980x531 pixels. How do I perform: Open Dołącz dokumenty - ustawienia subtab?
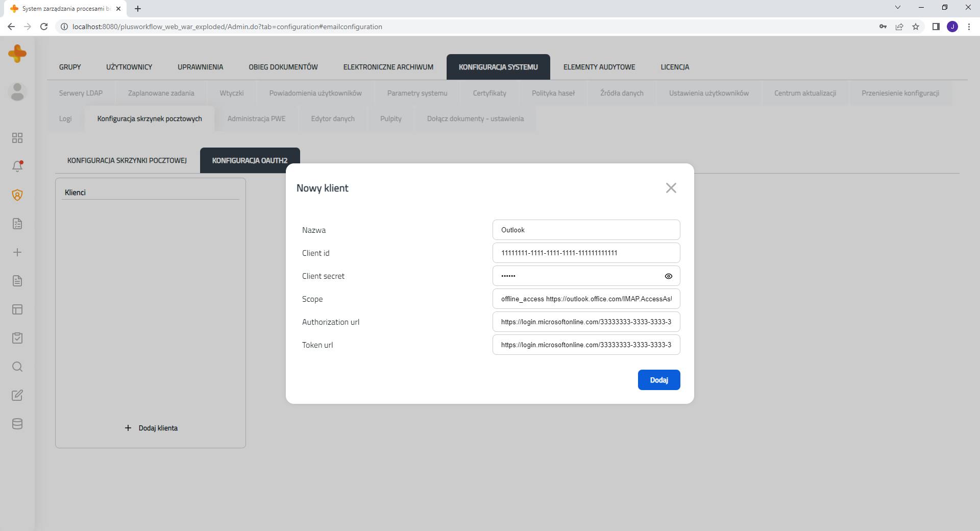tap(475, 118)
